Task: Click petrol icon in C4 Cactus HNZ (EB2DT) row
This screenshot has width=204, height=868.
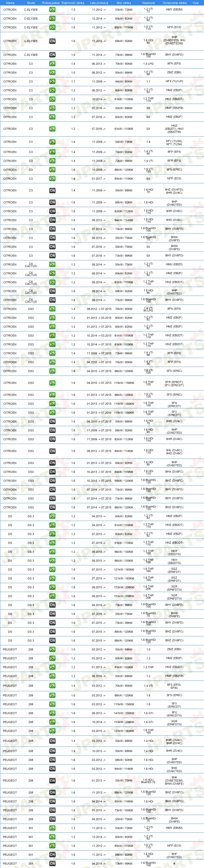Action: 52,282
